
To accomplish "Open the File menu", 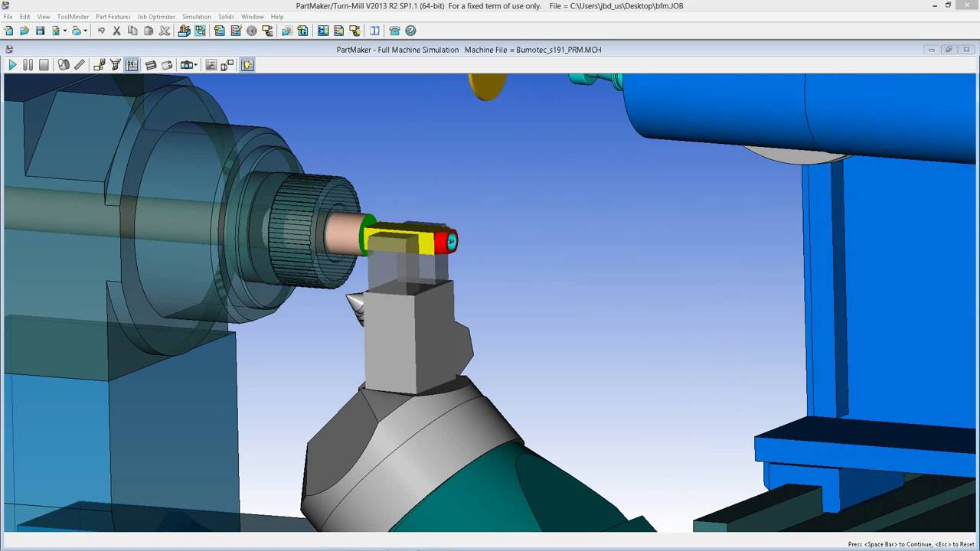I will pyautogui.click(x=8, y=16).
